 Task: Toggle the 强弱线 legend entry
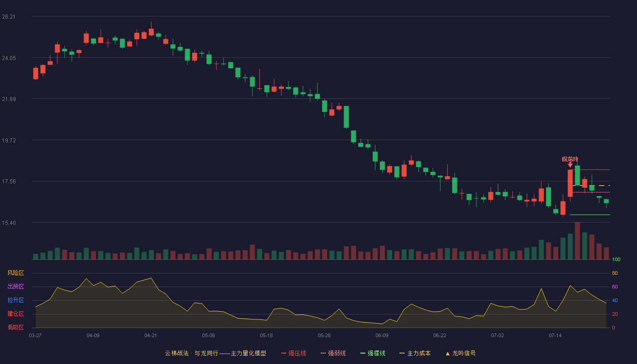click(x=333, y=353)
